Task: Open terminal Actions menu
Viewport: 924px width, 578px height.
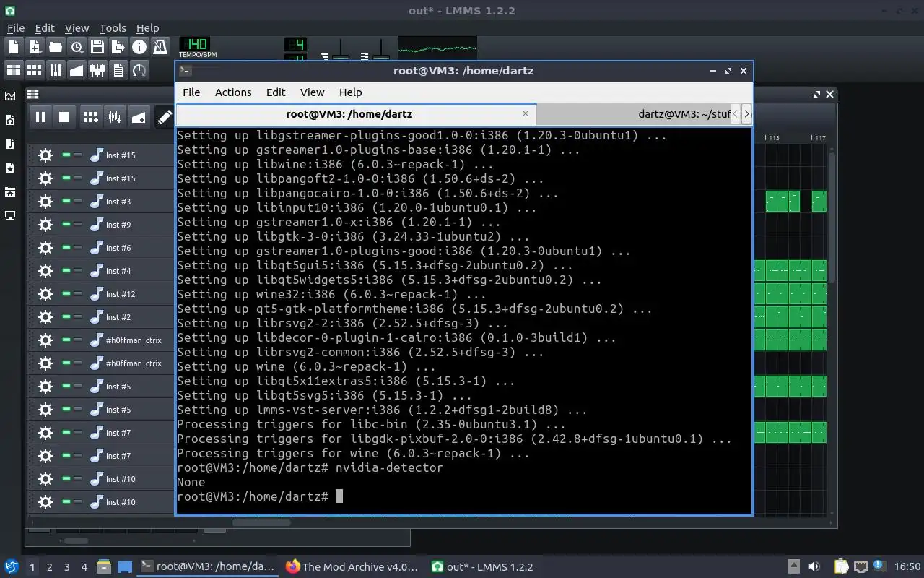Action: pos(233,92)
